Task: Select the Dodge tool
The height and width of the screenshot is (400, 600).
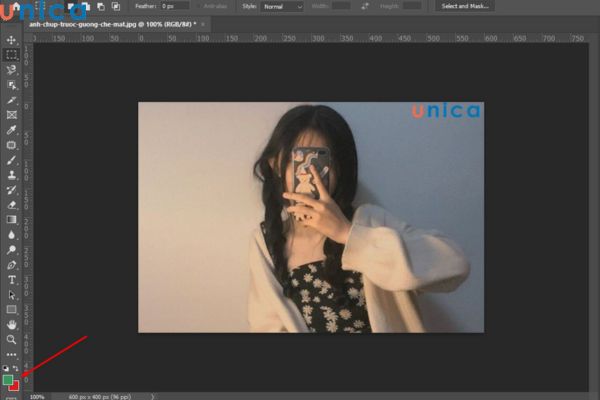Action: 11,250
